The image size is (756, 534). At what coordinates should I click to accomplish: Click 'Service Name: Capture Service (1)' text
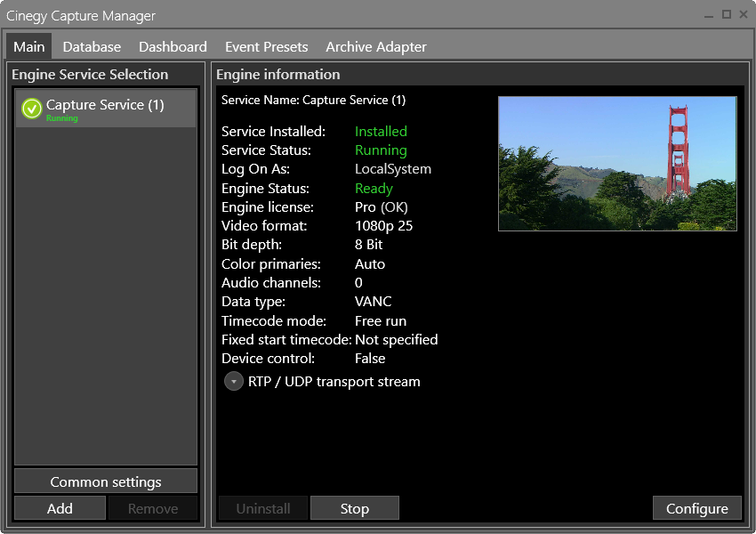click(x=313, y=100)
